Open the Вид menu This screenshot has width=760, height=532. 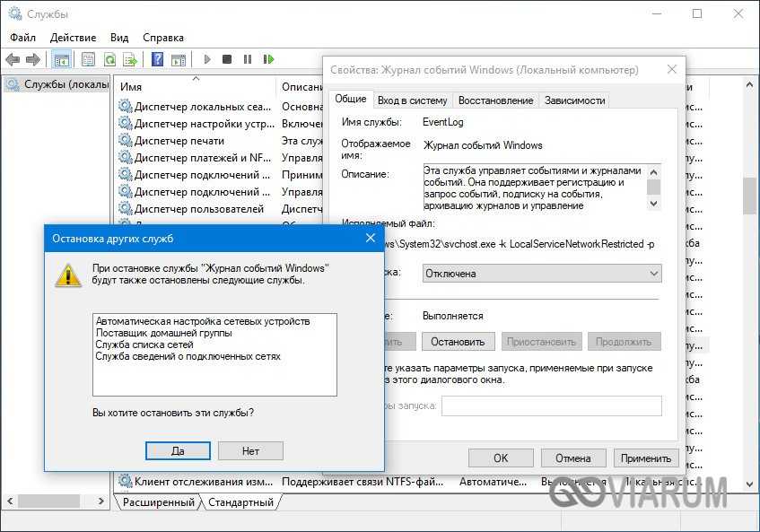[119, 38]
